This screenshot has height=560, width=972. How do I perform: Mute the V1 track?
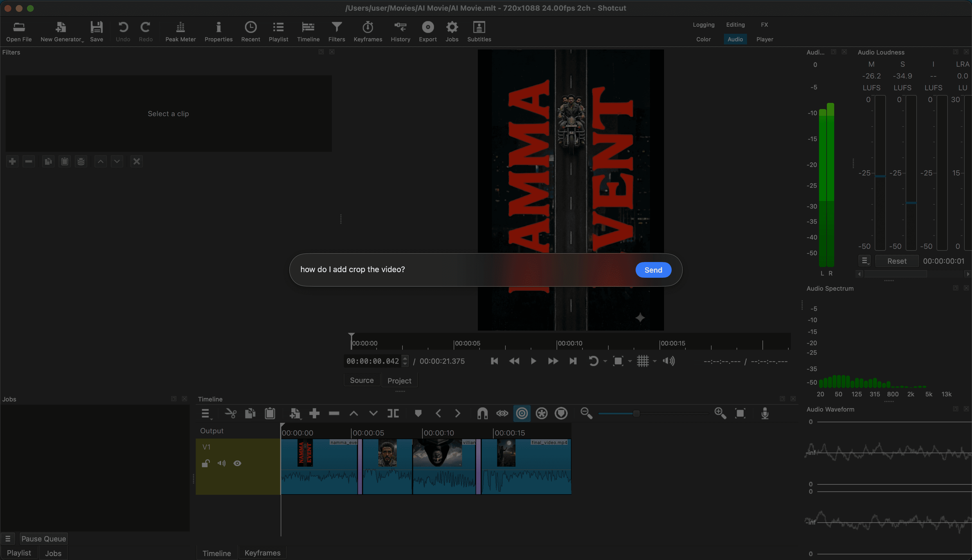(221, 463)
